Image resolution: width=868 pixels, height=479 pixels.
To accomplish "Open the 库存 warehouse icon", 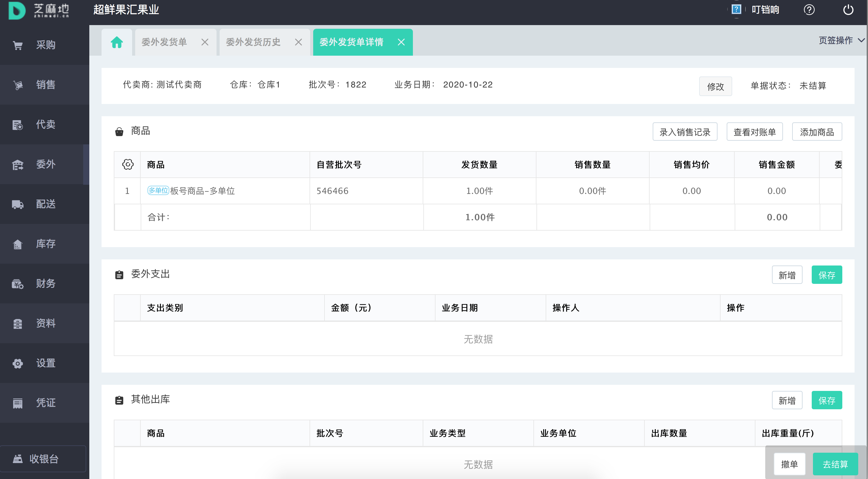I will 17,244.
